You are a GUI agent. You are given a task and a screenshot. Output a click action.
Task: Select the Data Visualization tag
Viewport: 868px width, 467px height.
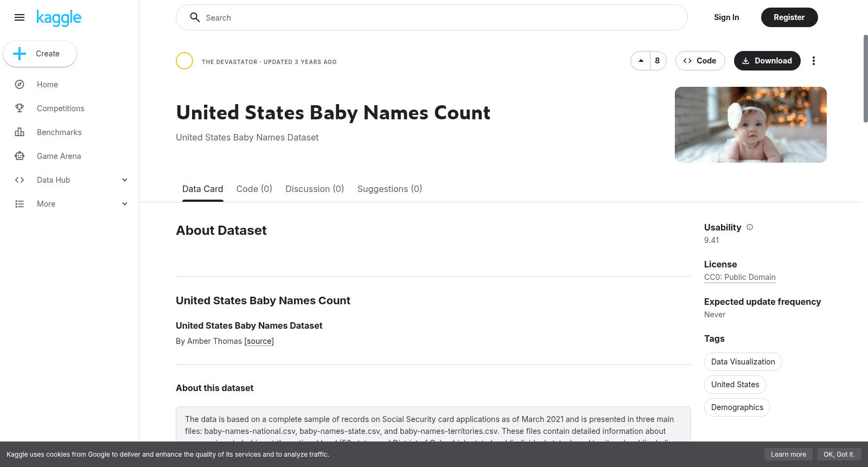pos(743,362)
